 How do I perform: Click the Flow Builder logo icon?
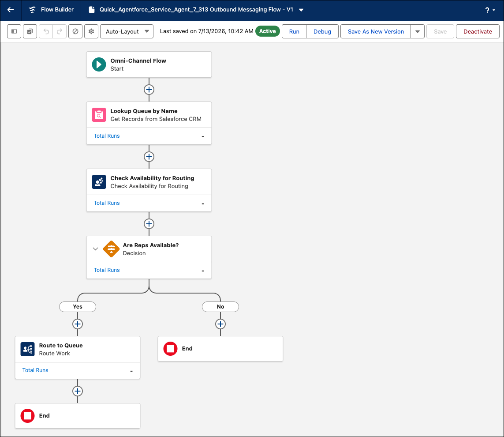32,10
